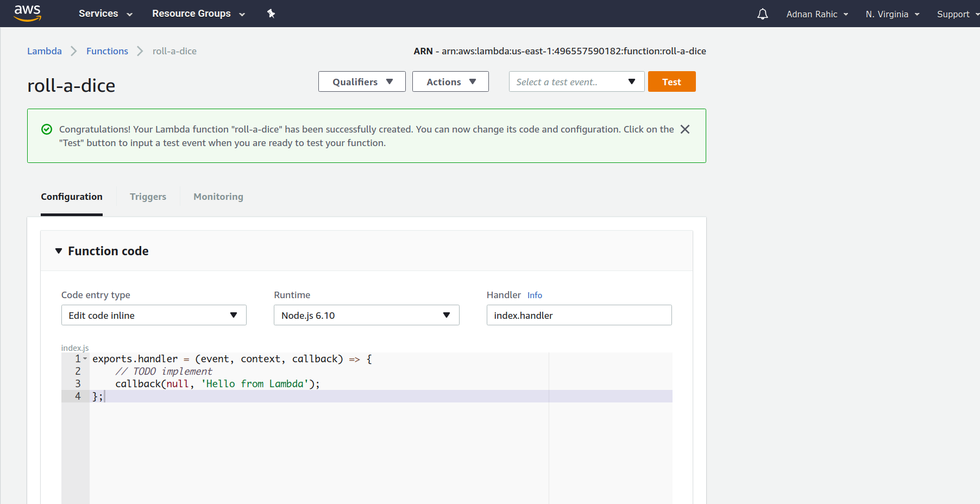Open the N. Virginia region selector
980x504 pixels.
pos(893,14)
